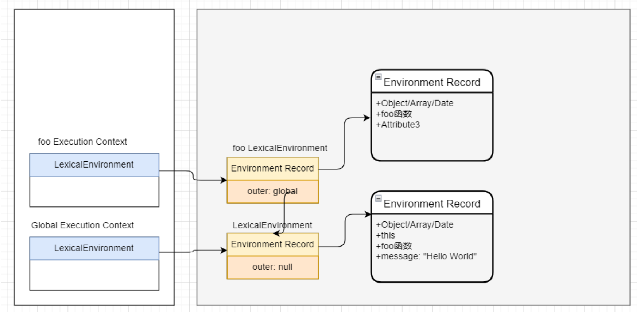Image resolution: width=644 pixels, height=315 pixels.
Task: Click the upper Environment Record title header
Action: coord(432,82)
